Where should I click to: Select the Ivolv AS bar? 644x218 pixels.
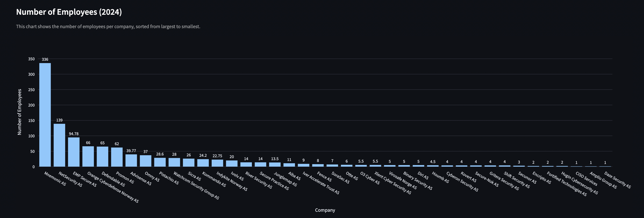pos(232,163)
